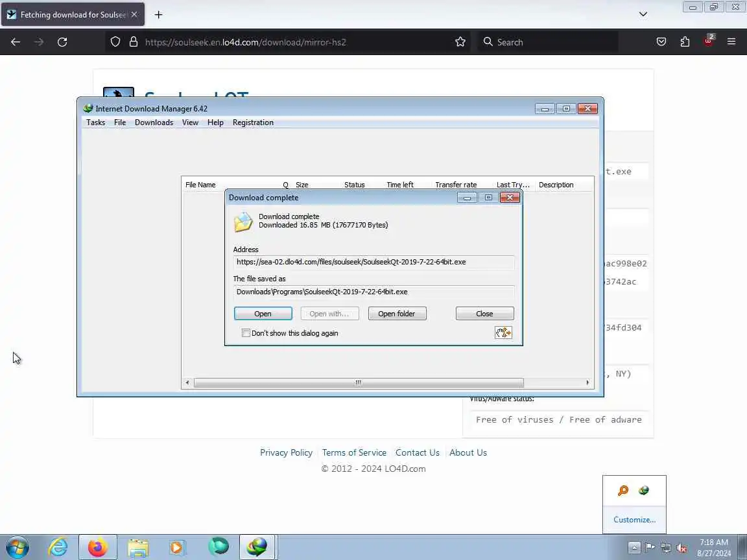Enable Don't show this dialog again

pos(246,333)
